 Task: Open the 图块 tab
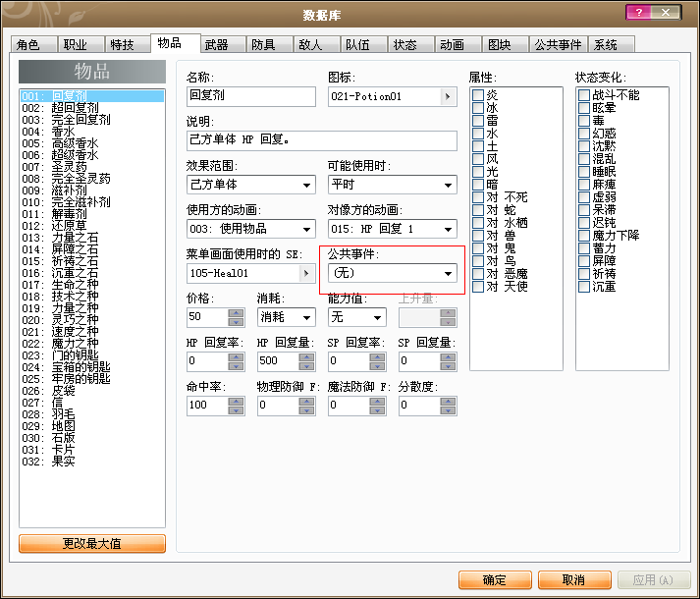[505, 44]
